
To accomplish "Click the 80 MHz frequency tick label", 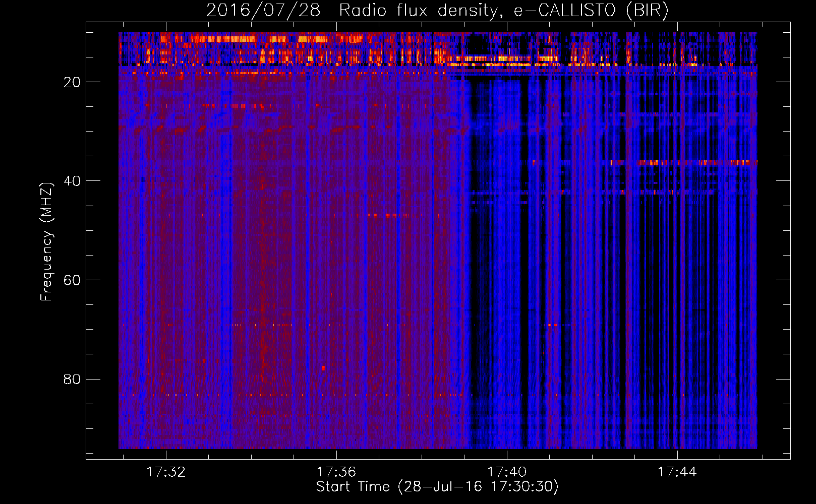I will point(72,379).
